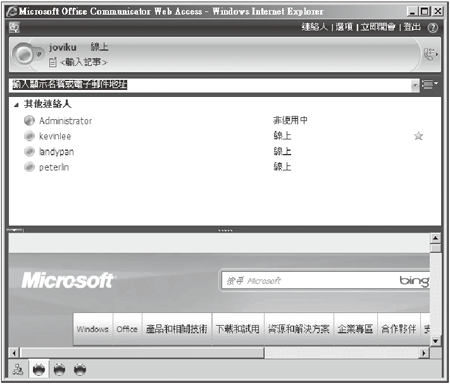Click the 登出 sign out link
Viewport: 450px width, 384px height.
click(412, 27)
